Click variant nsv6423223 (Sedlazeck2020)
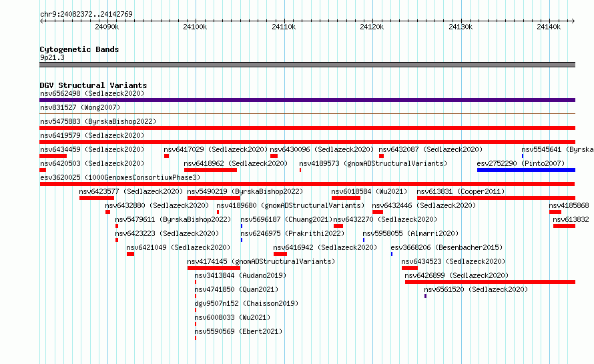 pos(167,233)
